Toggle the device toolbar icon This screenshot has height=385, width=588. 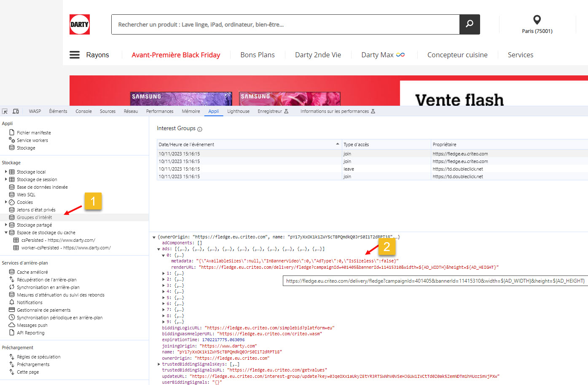pos(16,111)
